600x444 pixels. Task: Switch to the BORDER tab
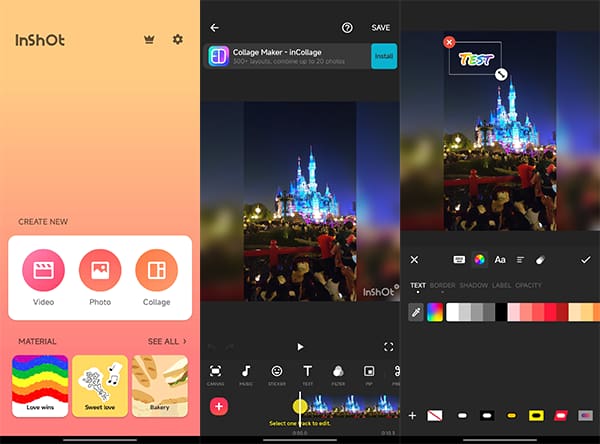[443, 285]
